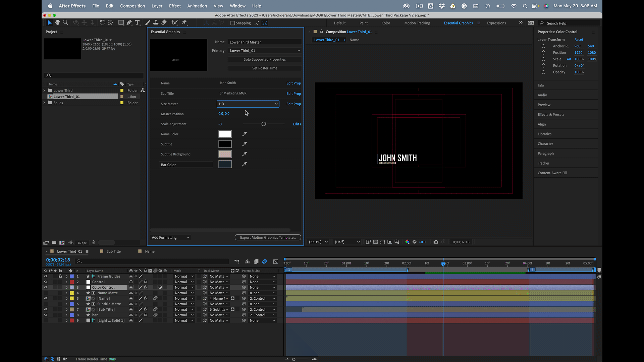The height and width of the screenshot is (362, 644).
Task: Switch to the Motion Tracking workspace
Action: pos(417,23)
